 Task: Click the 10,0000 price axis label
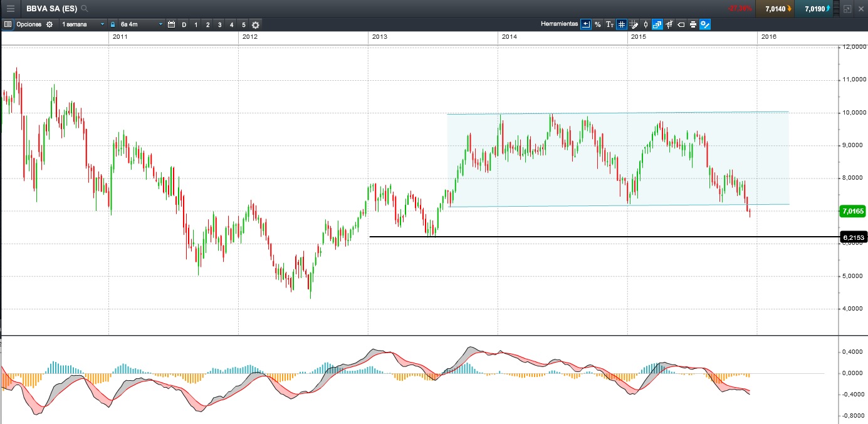coord(854,113)
